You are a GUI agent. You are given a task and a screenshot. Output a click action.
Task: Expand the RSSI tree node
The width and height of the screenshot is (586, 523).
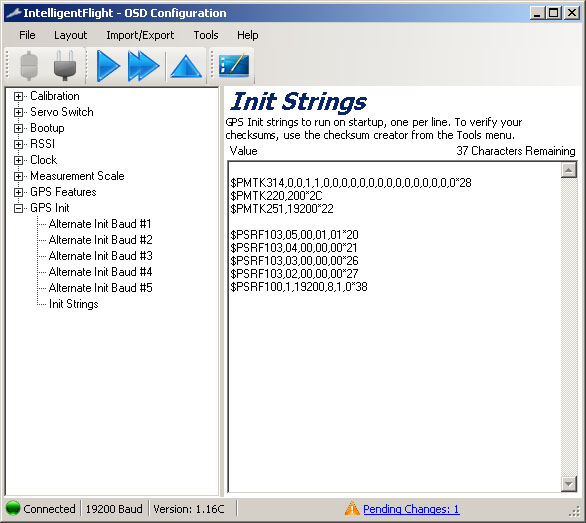pyautogui.click(x=18, y=144)
